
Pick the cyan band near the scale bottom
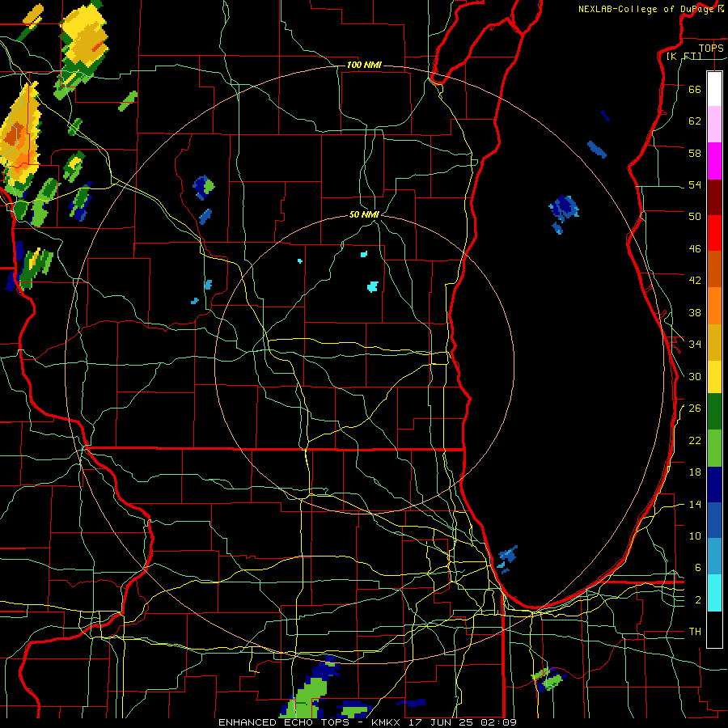point(714,593)
